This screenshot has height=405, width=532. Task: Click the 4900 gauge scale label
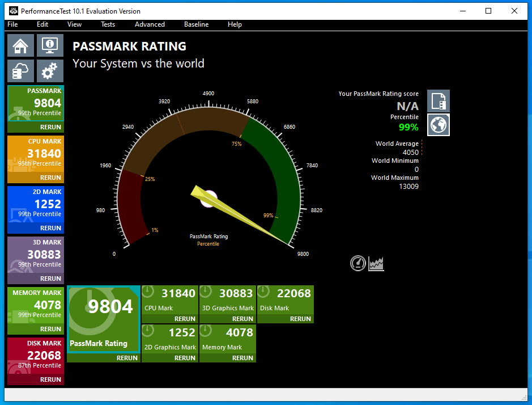pyautogui.click(x=208, y=94)
